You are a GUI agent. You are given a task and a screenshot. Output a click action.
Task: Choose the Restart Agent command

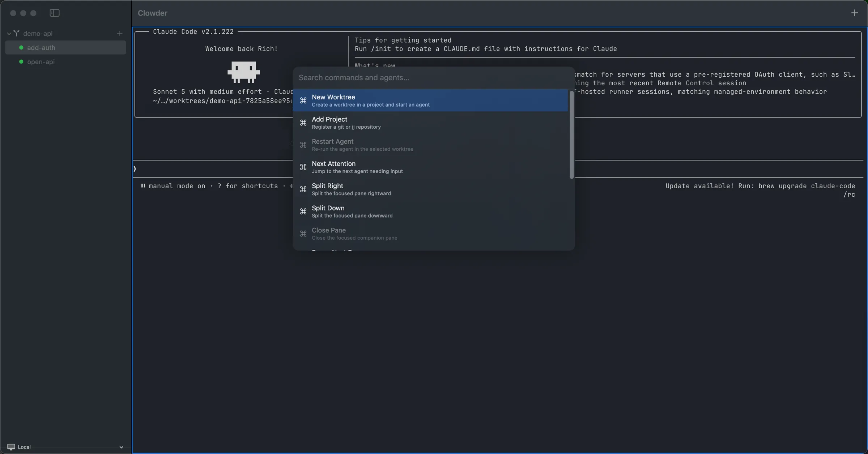pyautogui.click(x=430, y=145)
